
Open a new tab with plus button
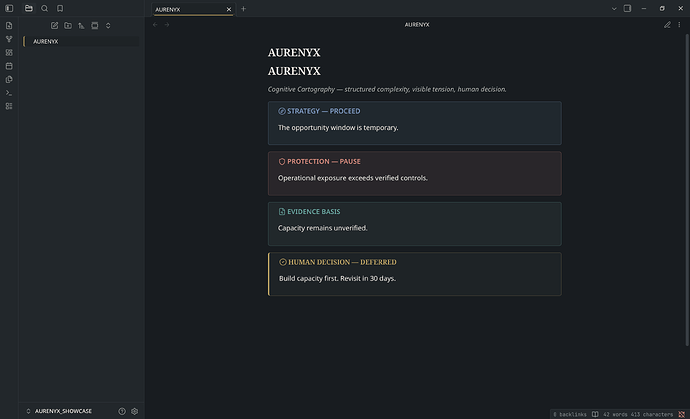(243, 9)
